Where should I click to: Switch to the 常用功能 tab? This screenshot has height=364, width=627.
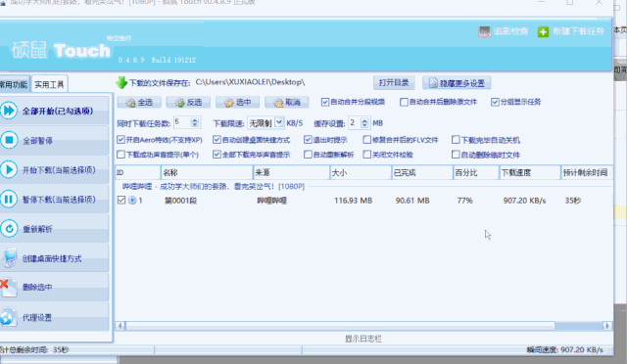[x=14, y=84]
